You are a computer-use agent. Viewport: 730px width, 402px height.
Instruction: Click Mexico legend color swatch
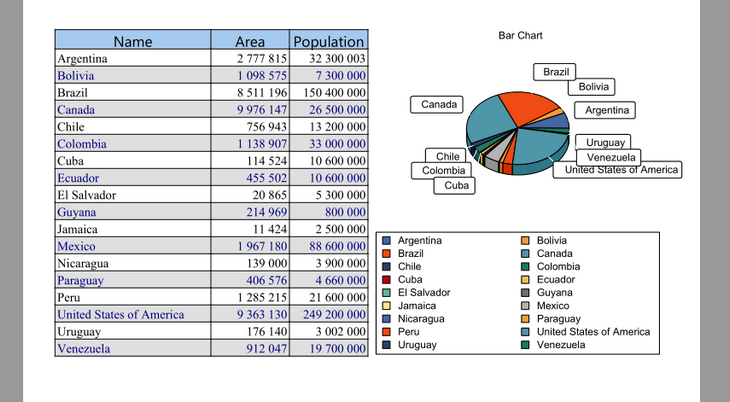coord(525,306)
